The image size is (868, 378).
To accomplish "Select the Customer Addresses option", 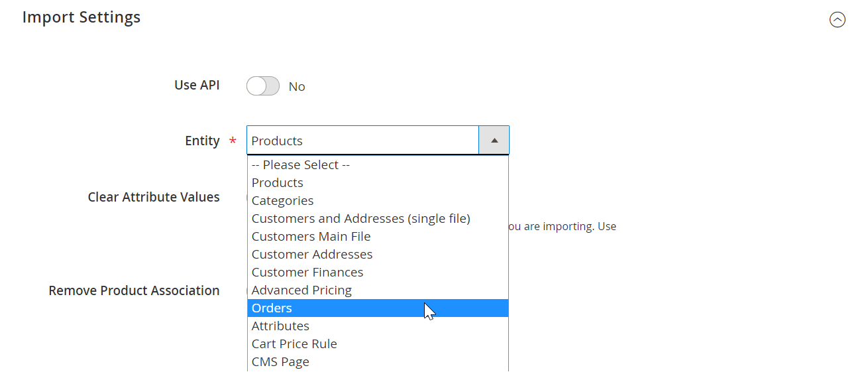I will (x=312, y=255).
